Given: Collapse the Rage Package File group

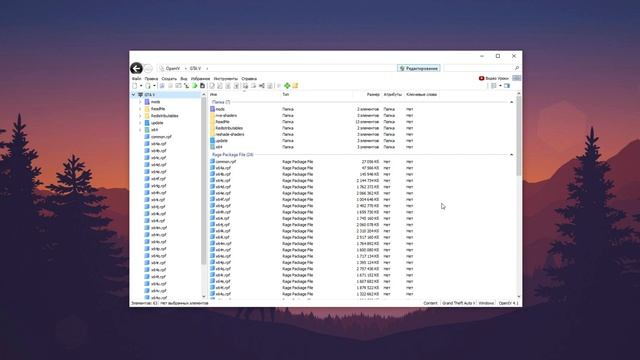Looking at the screenshot, I should point(511,155).
